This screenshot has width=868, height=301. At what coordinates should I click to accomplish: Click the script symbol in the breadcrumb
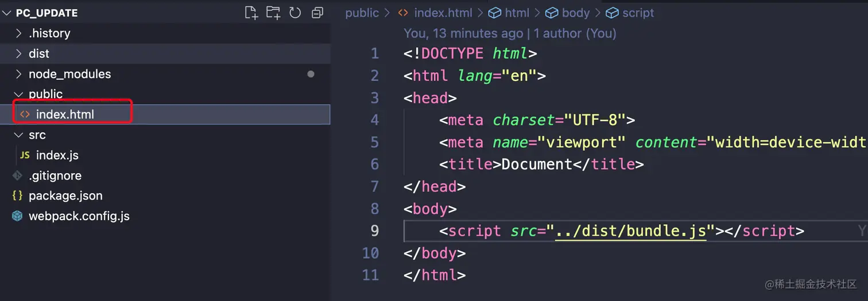(638, 13)
